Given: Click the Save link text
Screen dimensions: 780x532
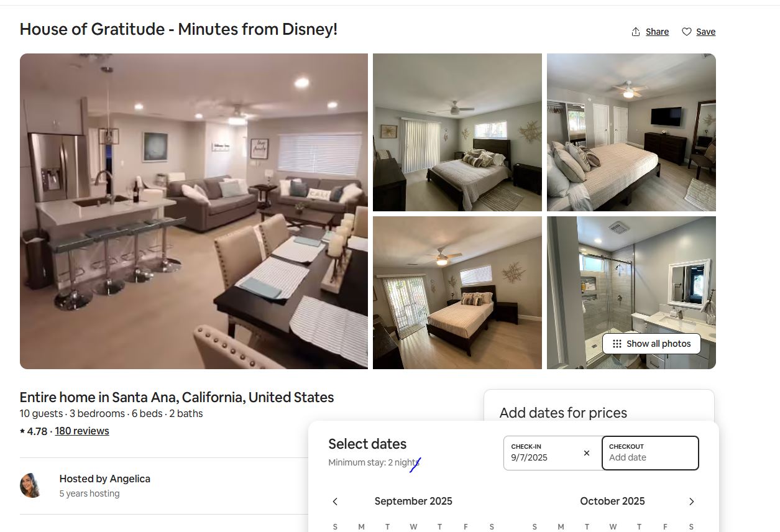Looking at the screenshot, I should pos(705,32).
